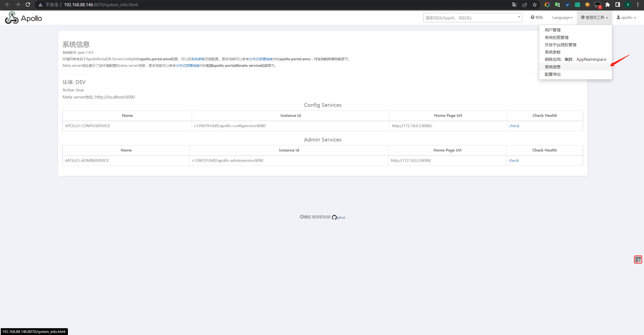
Task: Click the red QR code icon
Action: (638, 259)
